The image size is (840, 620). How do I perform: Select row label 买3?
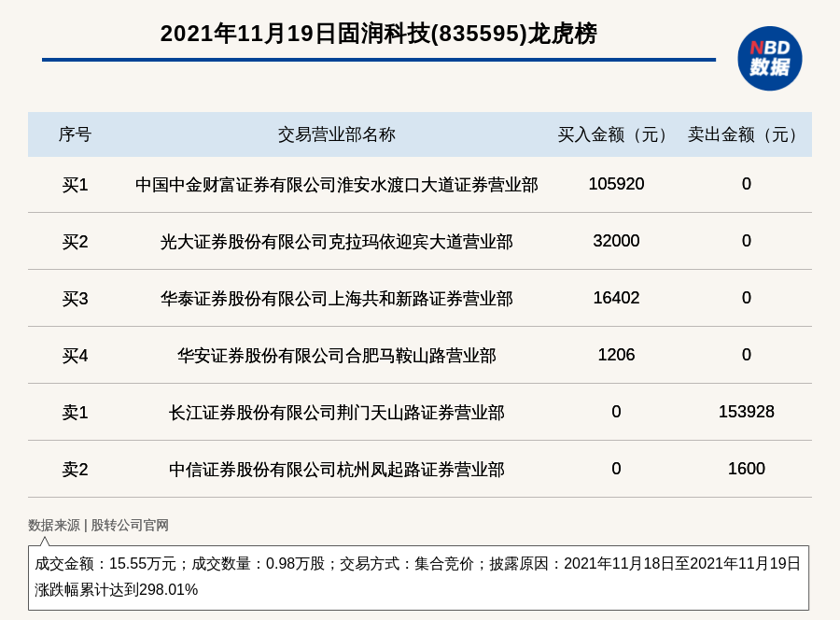coord(75,299)
